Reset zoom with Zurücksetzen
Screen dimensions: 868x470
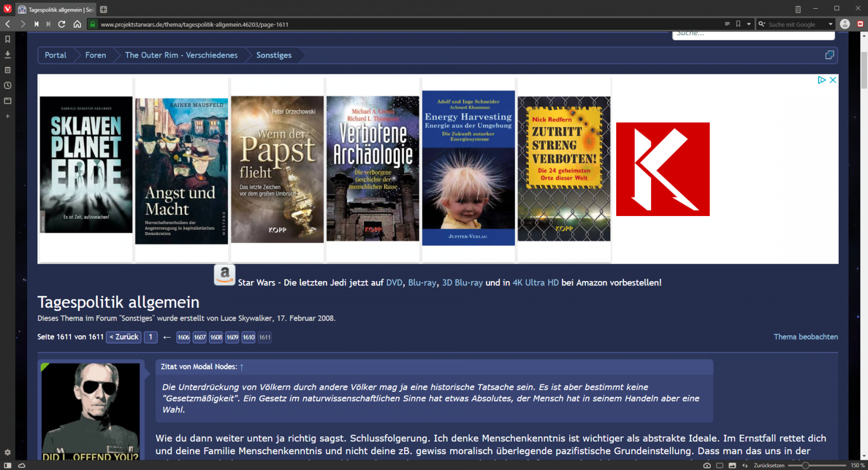769,465
